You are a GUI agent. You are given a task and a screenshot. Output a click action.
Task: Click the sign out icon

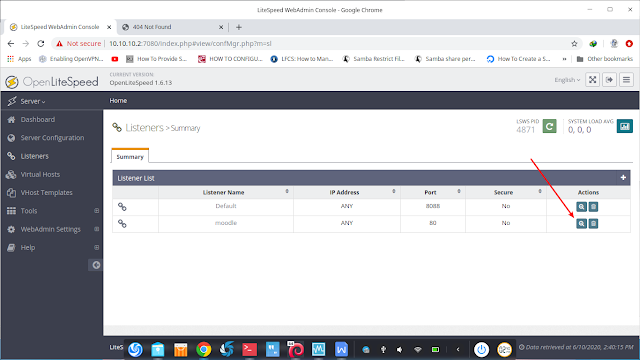[x=609, y=80]
